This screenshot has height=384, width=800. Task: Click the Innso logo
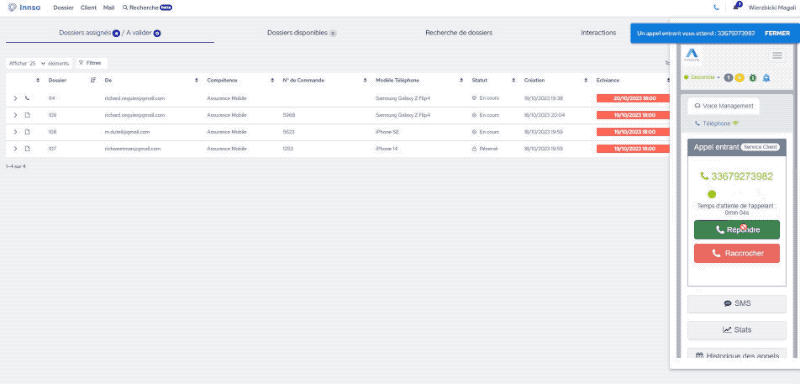click(24, 8)
